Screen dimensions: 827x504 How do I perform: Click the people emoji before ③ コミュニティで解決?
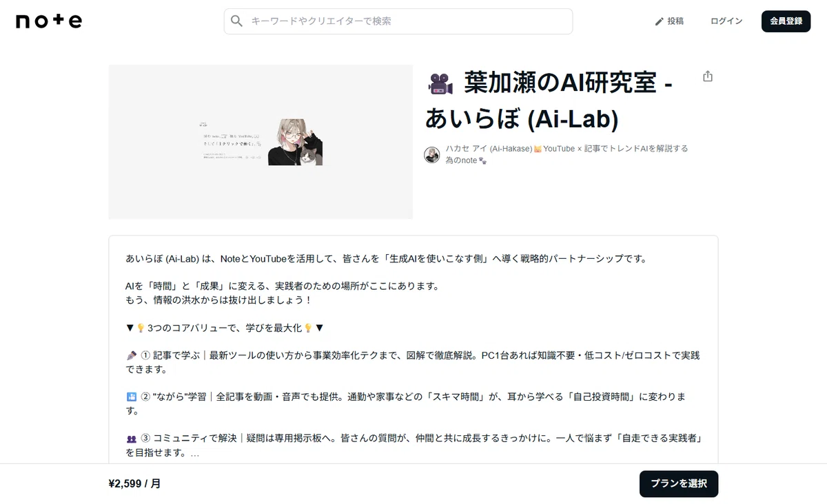pyautogui.click(x=132, y=439)
